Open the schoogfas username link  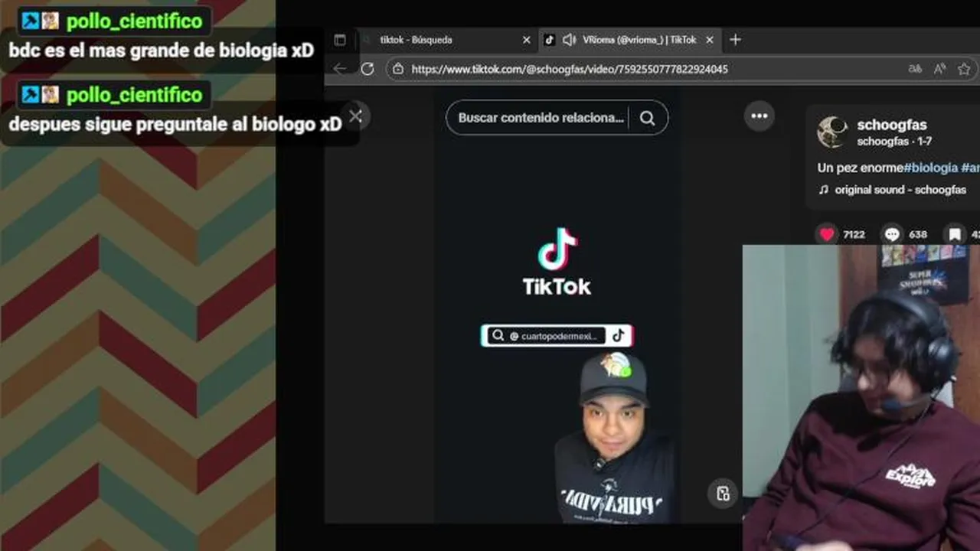tap(892, 125)
